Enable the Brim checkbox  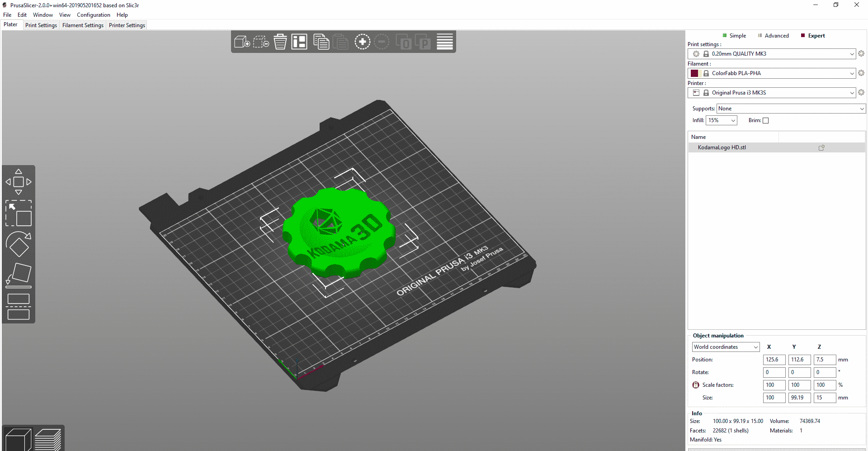click(765, 121)
